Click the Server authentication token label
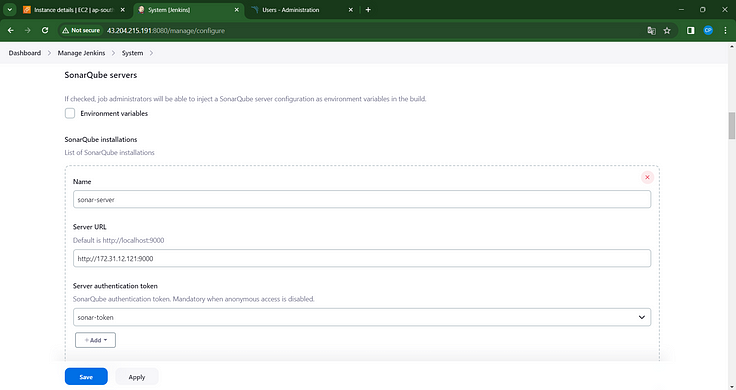This screenshot has width=736, height=390. coord(115,286)
